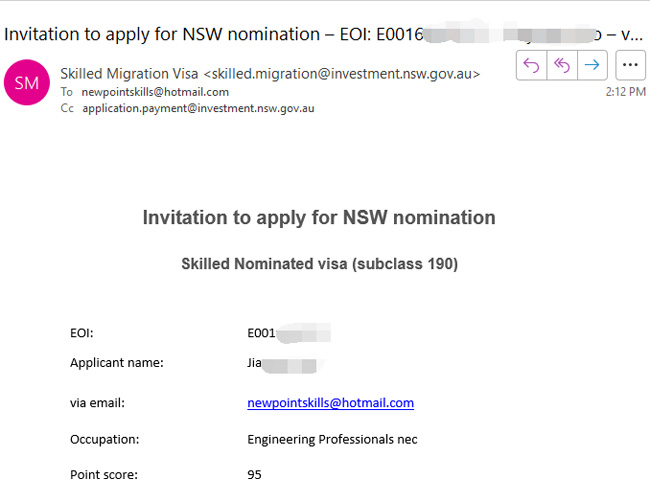Click the Engineering Professionals nec occupation text
The height and width of the screenshot is (502, 650).
click(x=332, y=439)
